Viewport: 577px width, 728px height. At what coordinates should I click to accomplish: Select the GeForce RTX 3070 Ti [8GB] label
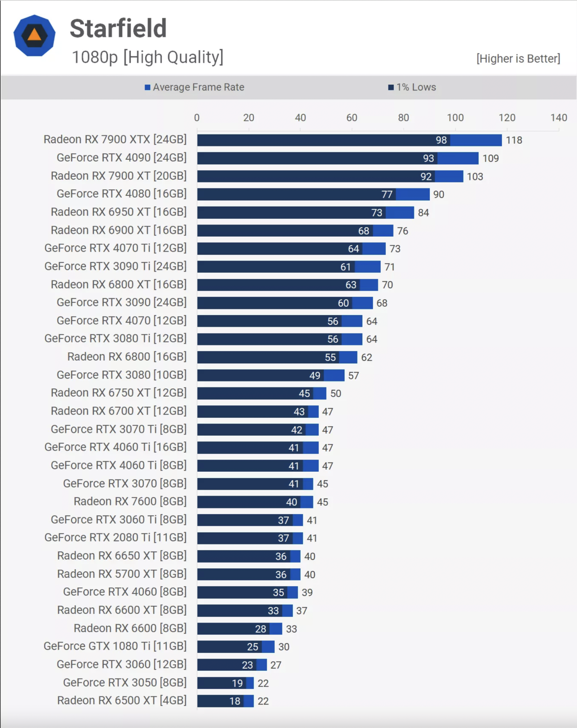click(x=119, y=429)
